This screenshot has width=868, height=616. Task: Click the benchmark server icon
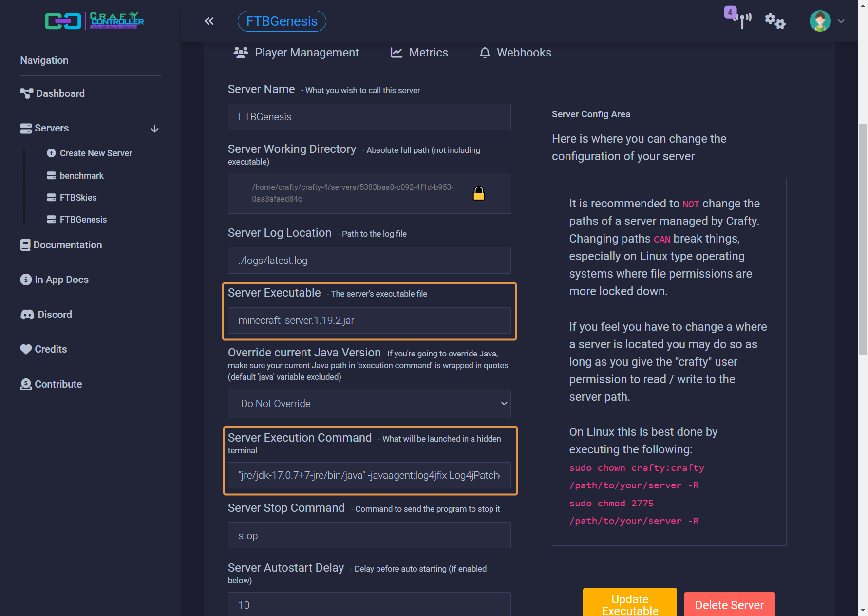51,176
